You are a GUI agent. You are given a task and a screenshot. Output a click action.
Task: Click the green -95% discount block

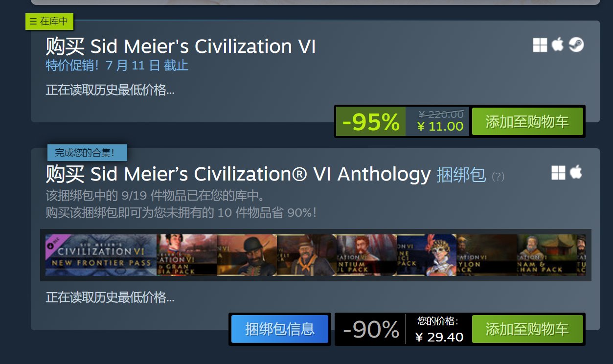coord(371,122)
